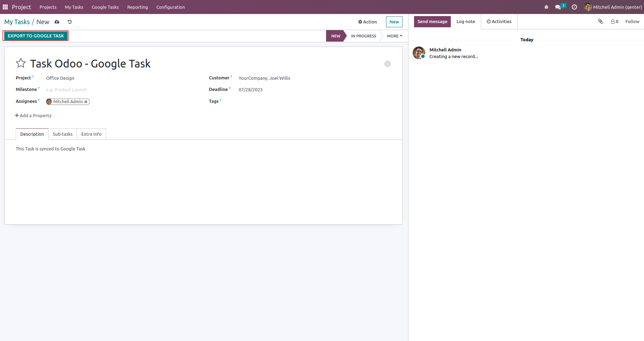The height and width of the screenshot is (341, 644).
Task: Set the stage to NEW
Action: click(336, 36)
